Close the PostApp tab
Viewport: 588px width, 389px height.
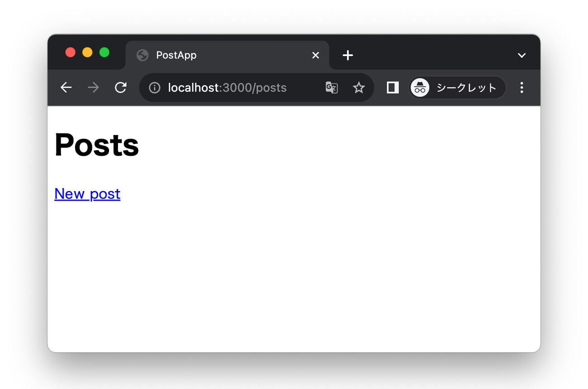pyautogui.click(x=316, y=55)
